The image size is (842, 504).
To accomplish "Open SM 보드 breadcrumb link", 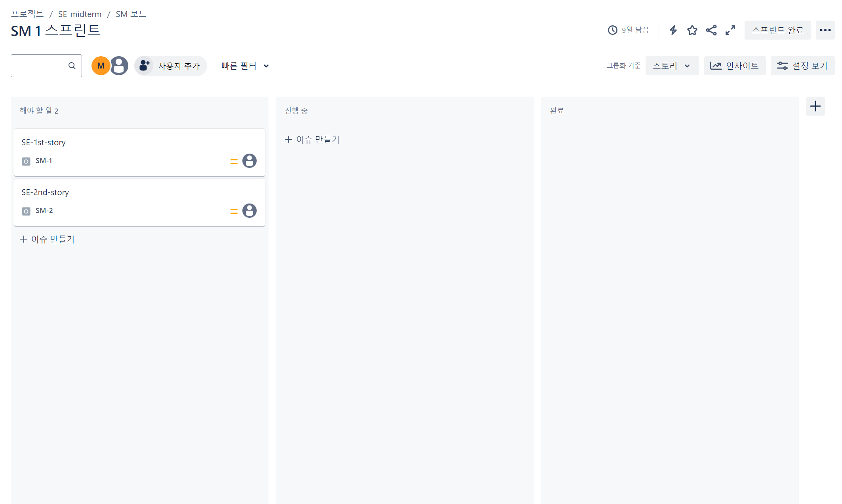I will point(131,14).
